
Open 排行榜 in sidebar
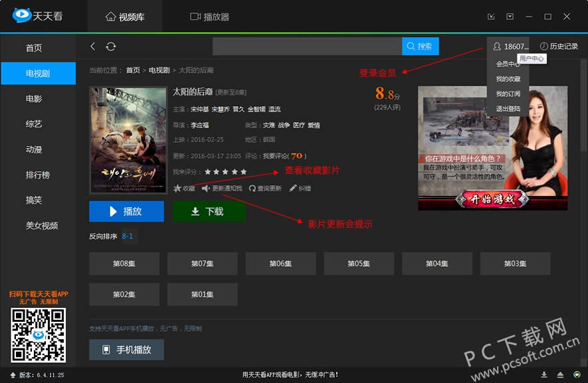(x=37, y=175)
